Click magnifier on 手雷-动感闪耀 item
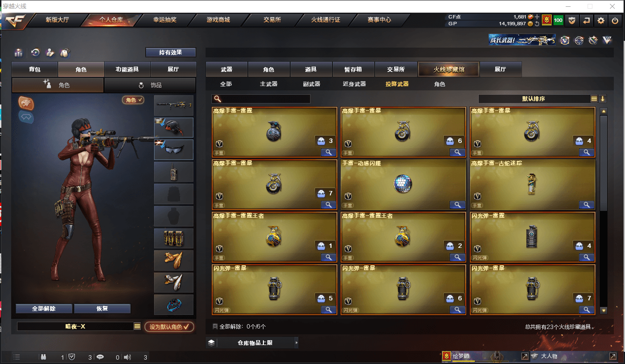Image resolution: width=625 pixels, height=364 pixels. [457, 205]
